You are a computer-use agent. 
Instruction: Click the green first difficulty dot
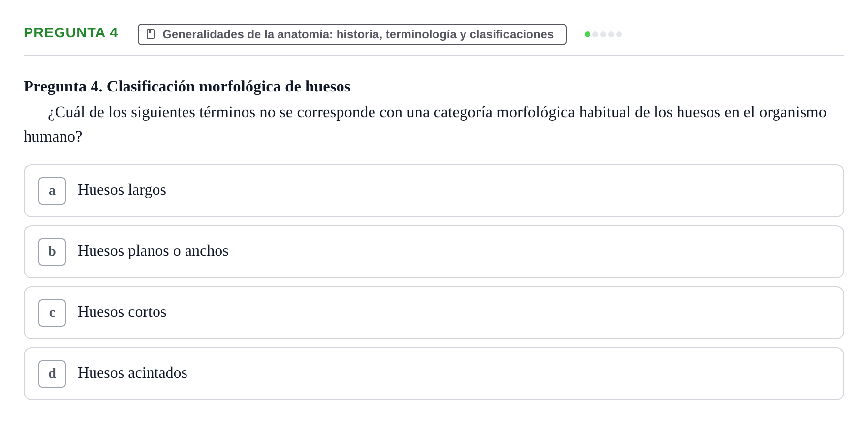(588, 34)
